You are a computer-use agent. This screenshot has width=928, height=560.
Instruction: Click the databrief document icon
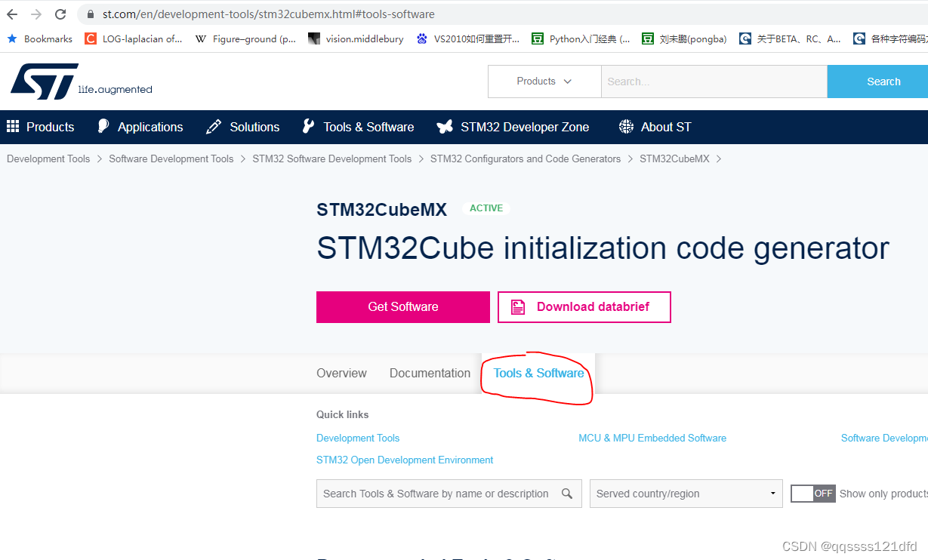tap(518, 307)
